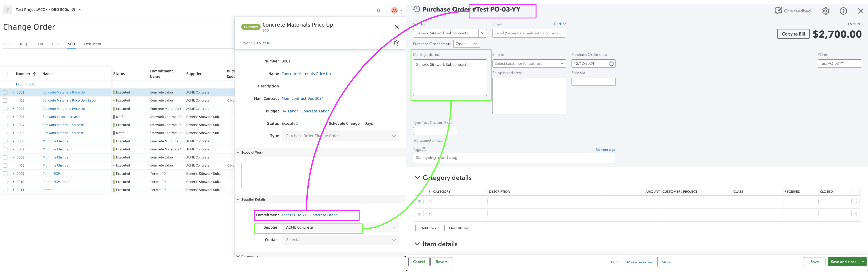This screenshot has height=277, width=868.
Task: Click history clock icon beside Purchase Order
Action: coord(416,9)
